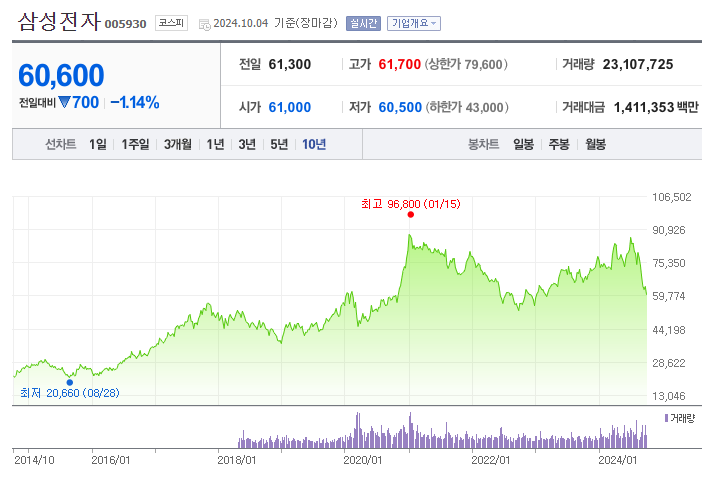Select the 5년 line chart tab
The image size is (702, 485).
pyautogui.click(x=279, y=144)
